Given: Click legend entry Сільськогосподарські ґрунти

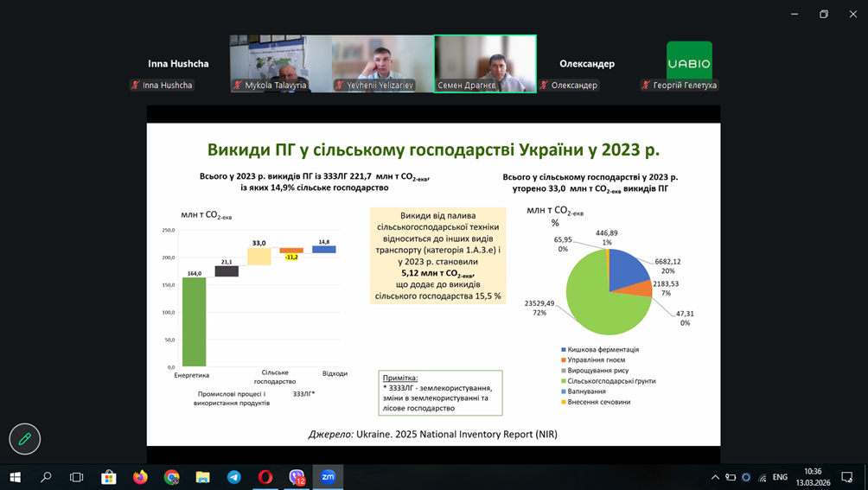Looking at the screenshot, I should [609, 381].
